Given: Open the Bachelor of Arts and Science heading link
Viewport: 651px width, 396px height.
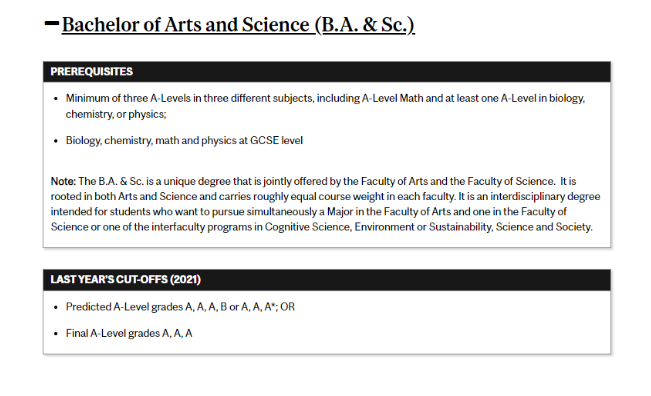Looking at the screenshot, I should 238,24.
